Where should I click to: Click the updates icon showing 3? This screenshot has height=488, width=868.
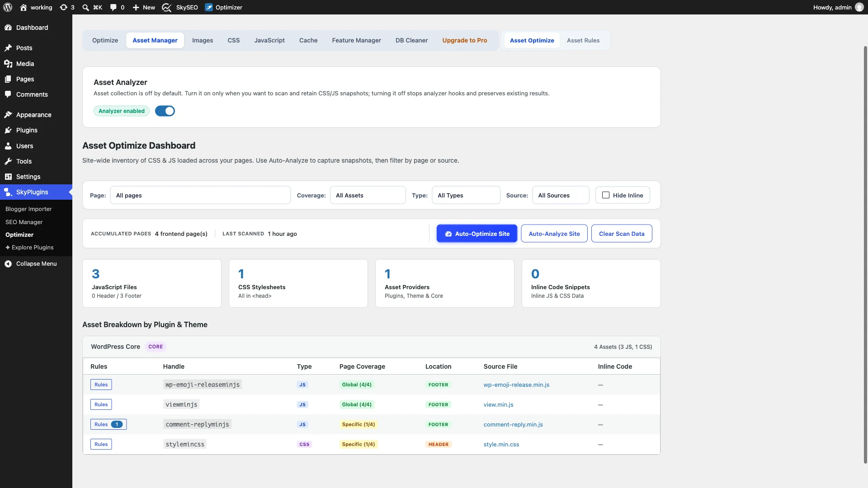(63, 7)
